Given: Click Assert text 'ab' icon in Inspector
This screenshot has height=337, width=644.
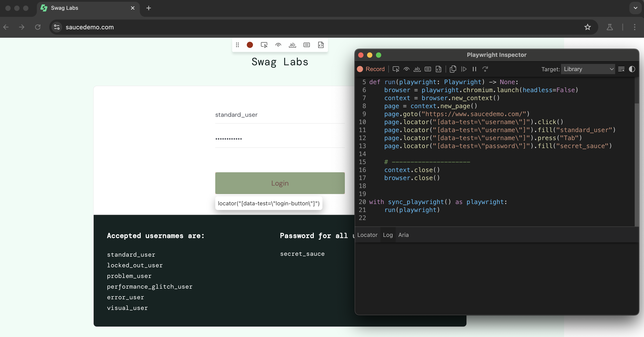Looking at the screenshot, I should 417,69.
